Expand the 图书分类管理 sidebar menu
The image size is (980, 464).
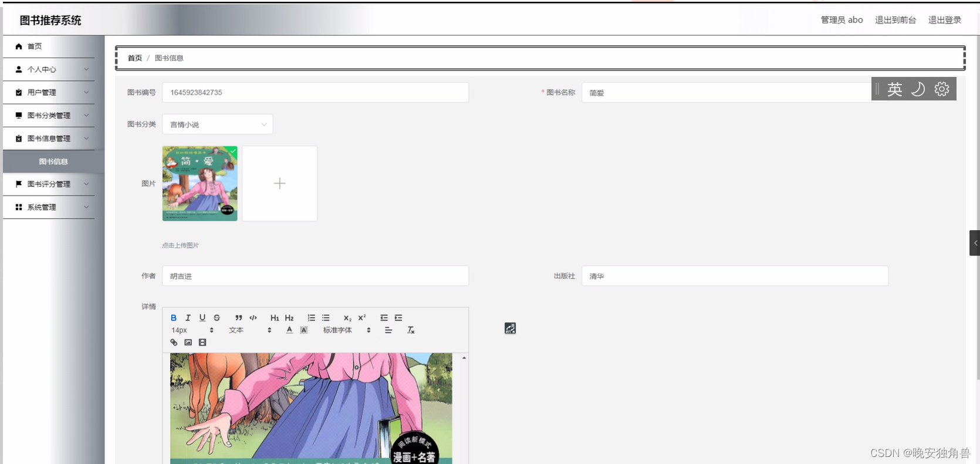(x=49, y=115)
